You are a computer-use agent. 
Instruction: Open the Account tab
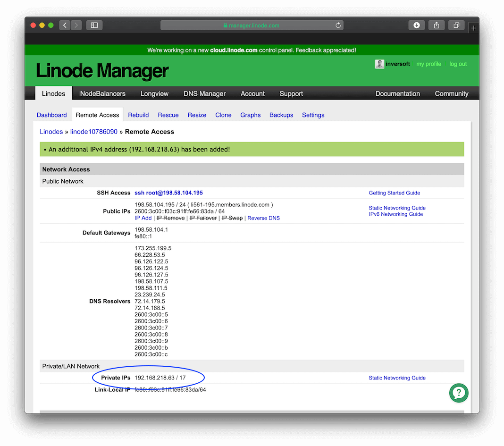coord(252,93)
